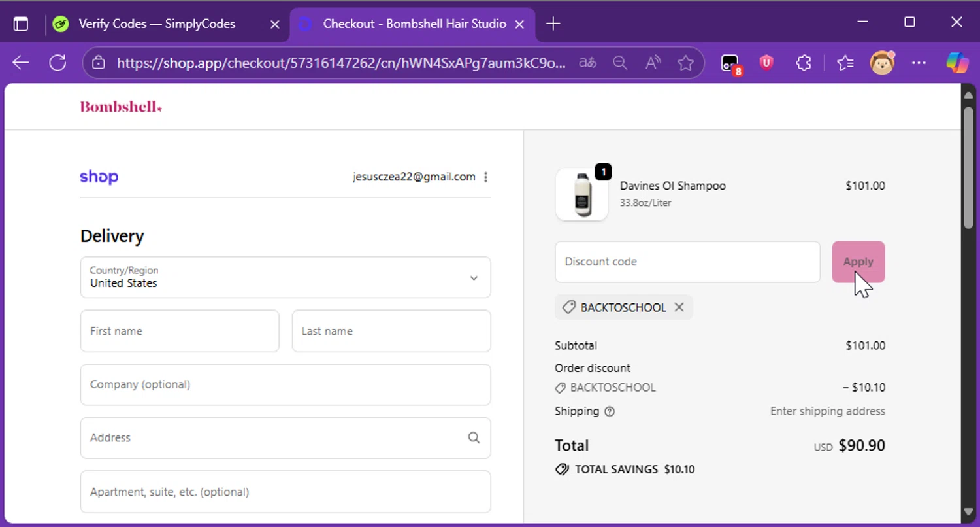Focus the First name field
Image resolution: width=980 pixels, height=527 pixels.
pos(180,331)
